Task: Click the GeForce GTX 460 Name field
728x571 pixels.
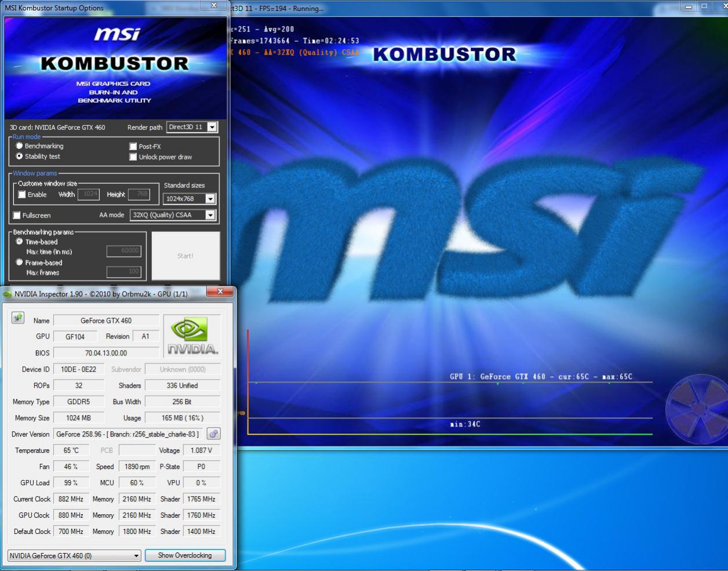Action: [106, 321]
